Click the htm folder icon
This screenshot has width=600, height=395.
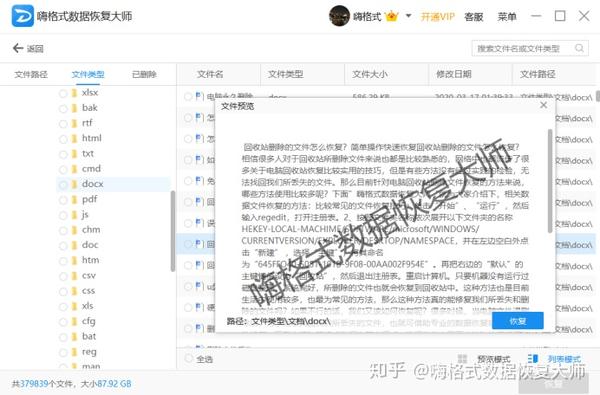pos(75,261)
